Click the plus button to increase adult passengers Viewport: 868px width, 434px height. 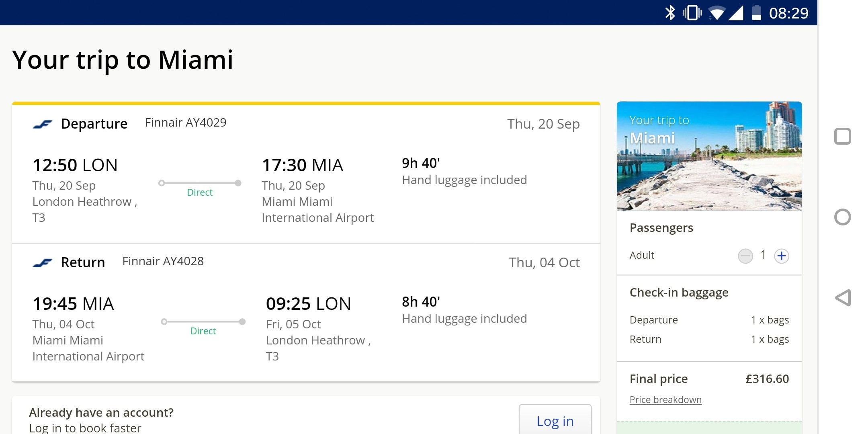click(x=781, y=255)
